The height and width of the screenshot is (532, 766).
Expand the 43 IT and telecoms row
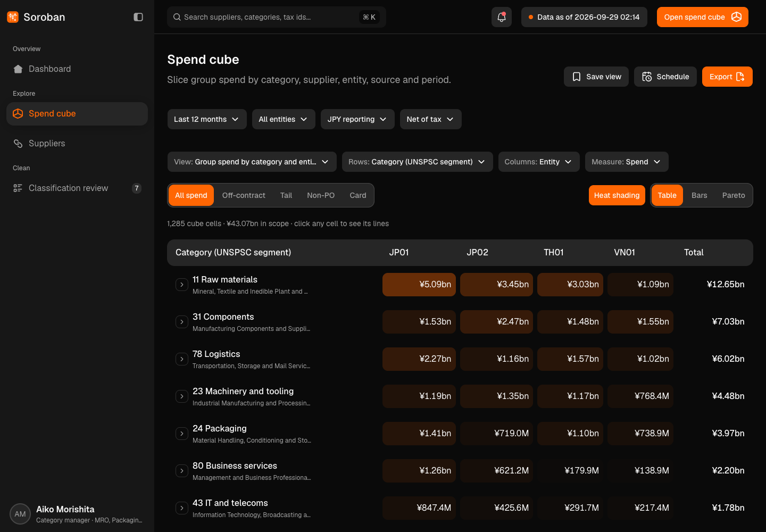coord(182,508)
